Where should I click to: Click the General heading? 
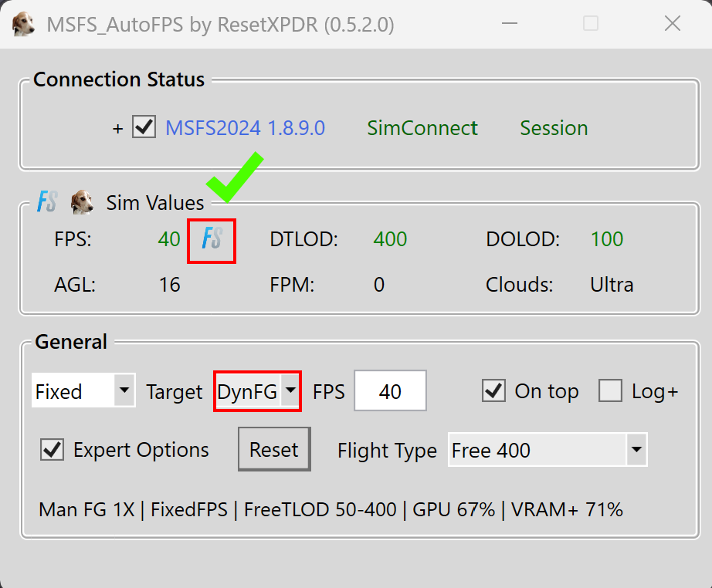[71, 342]
